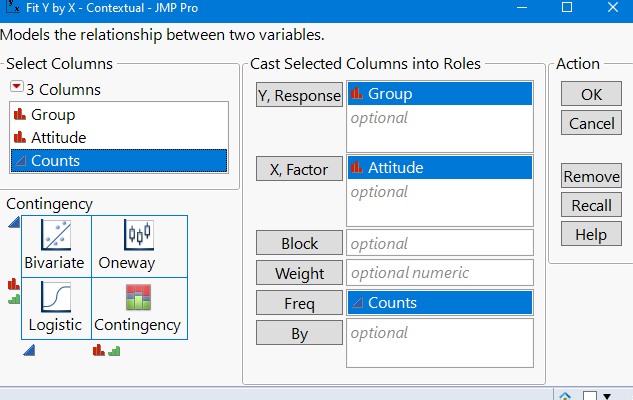Image resolution: width=633 pixels, height=400 pixels.
Task: Select Counts in the Select Columns list
Action: pyautogui.click(x=119, y=161)
